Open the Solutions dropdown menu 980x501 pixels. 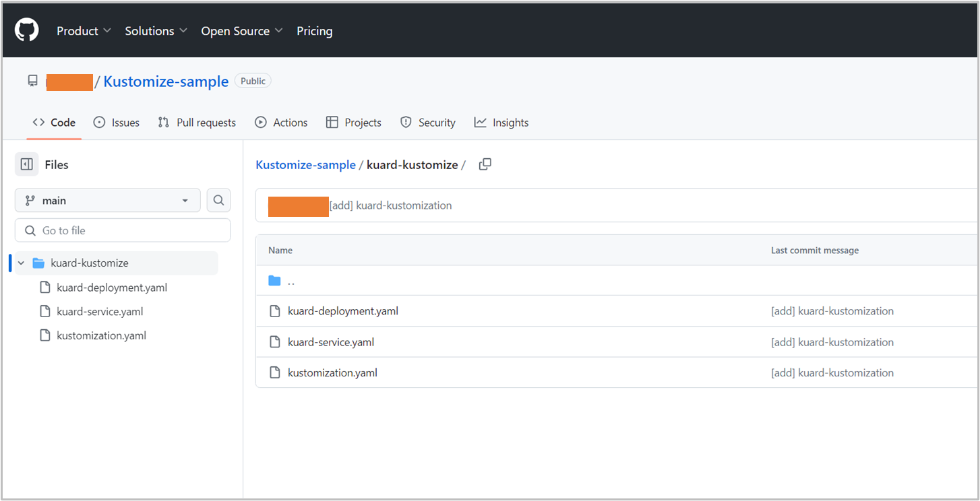click(156, 31)
